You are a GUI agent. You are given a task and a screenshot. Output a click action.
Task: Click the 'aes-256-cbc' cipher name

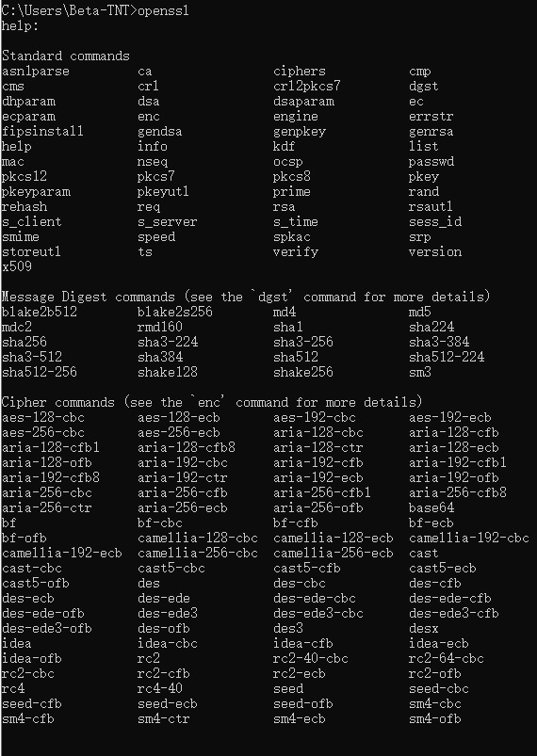pos(43,432)
